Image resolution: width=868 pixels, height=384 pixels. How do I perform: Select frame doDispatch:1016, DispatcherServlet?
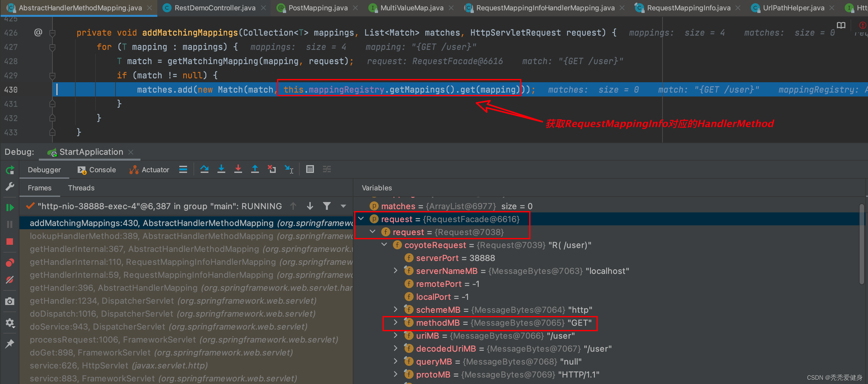(186, 313)
